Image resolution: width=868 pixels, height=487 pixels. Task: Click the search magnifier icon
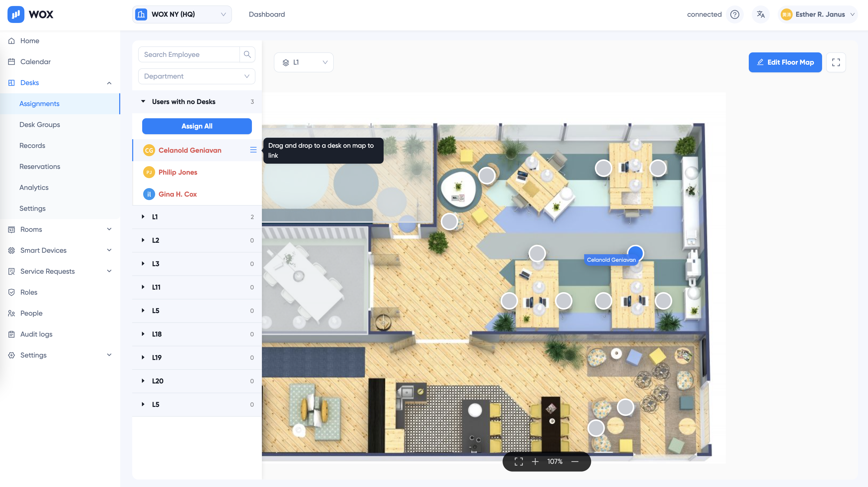(x=247, y=54)
